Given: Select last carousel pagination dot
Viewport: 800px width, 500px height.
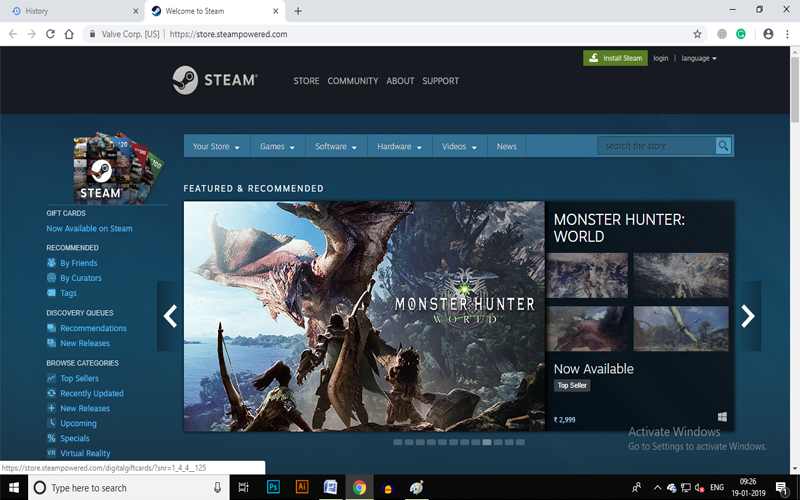Looking at the screenshot, I should 520,442.
